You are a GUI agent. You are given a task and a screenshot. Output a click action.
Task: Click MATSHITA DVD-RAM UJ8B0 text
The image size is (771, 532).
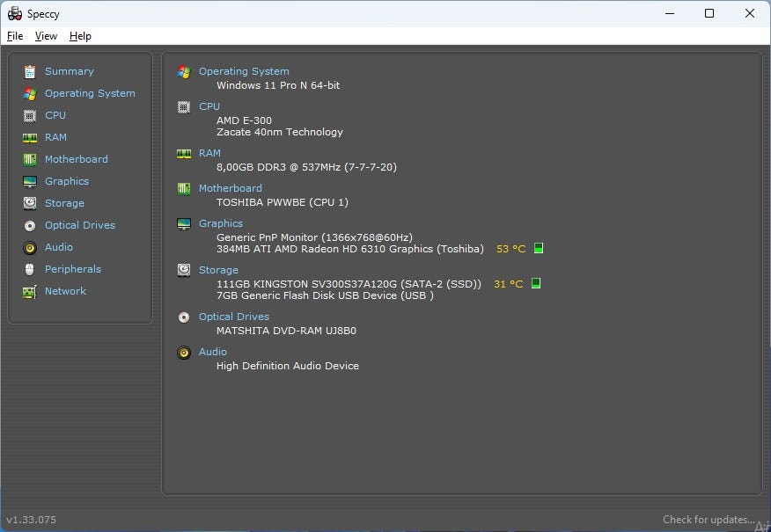pos(286,331)
